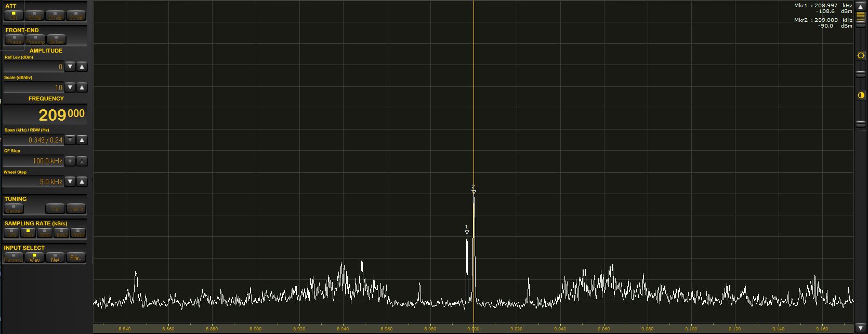Open the File.. input browser
The width and height of the screenshot is (868, 334).
[76, 258]
